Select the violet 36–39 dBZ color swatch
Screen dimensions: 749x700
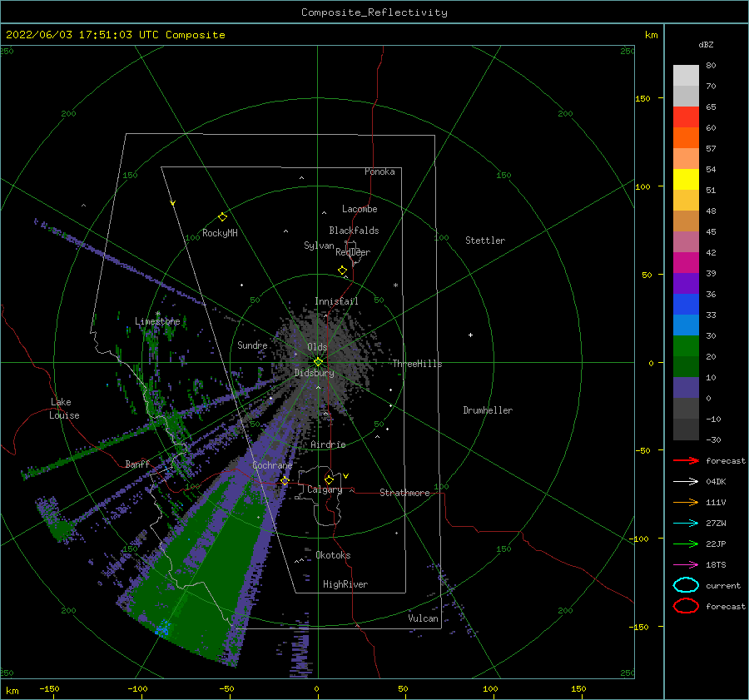686,284
